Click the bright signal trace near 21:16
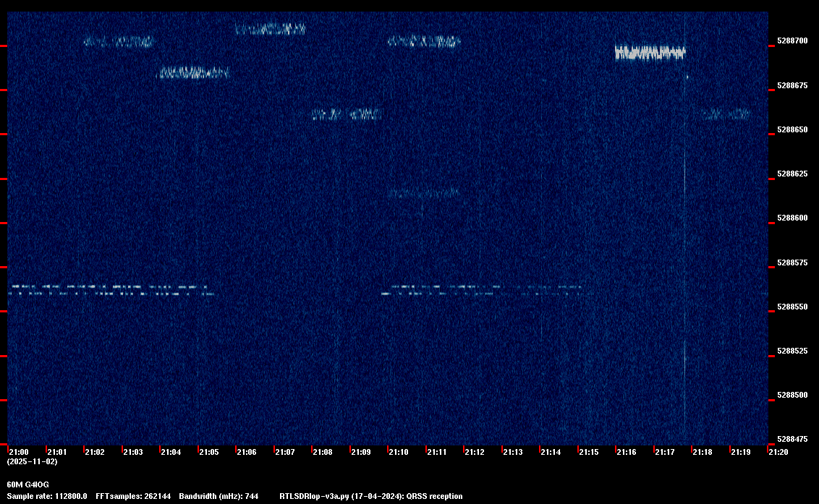This screenshot has width=819, height=504. (x=650, y=52)
